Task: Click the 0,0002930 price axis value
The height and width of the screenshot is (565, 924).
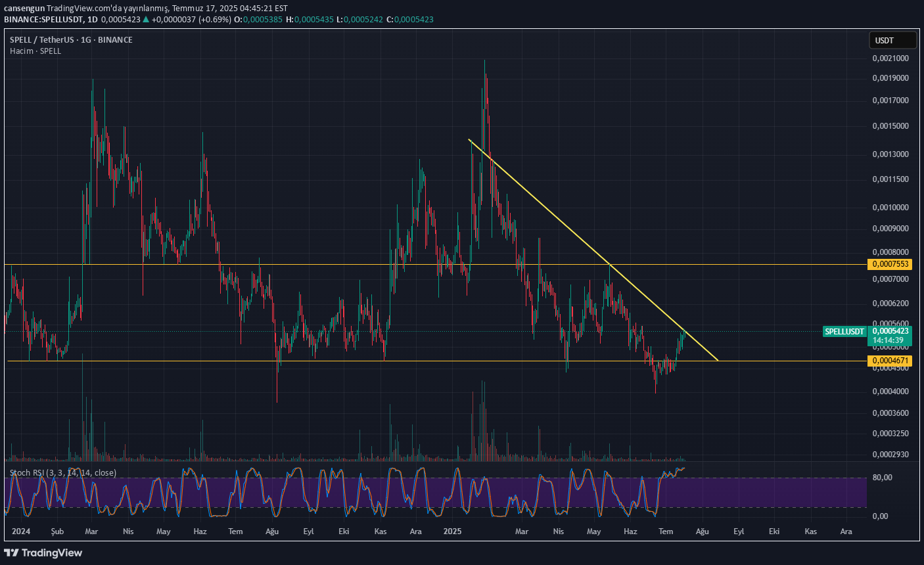Action: click(x=890, y=455)
